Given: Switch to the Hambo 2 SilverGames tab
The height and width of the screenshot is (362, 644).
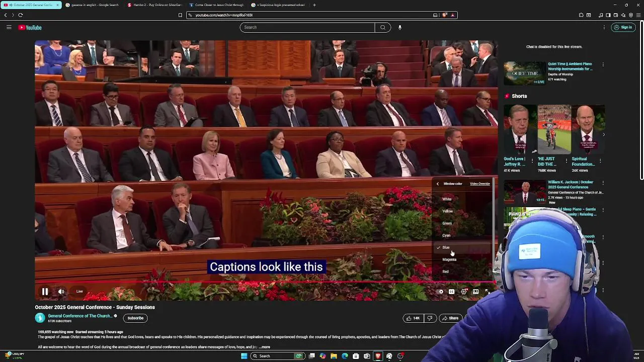Looking at the screenshot, I should pos(155,5).
